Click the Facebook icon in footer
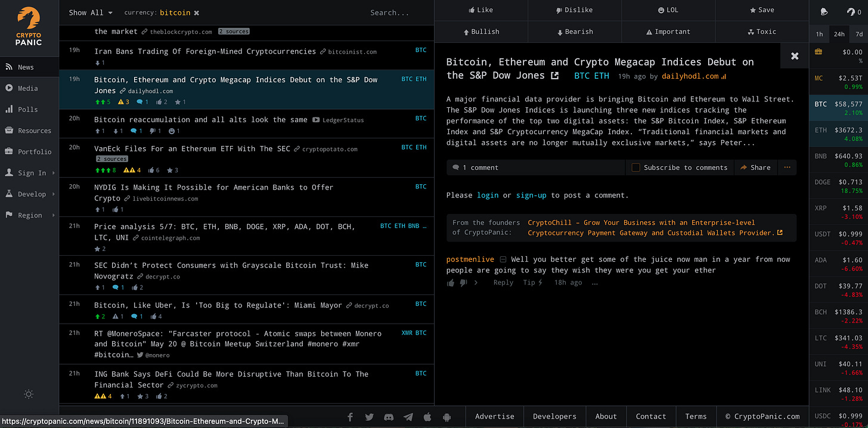The image size is (868, 428). click(350, 417)
